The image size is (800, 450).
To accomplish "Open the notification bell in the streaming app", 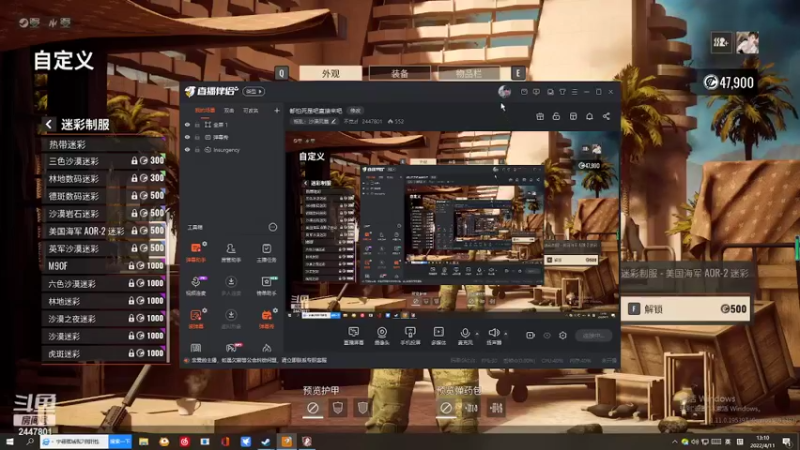I will pyautogui.click(x=589, y=117).
